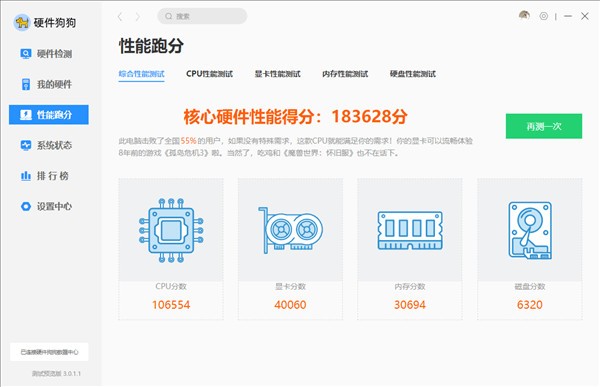This screenshot has width=600, height=387.
Task: Go to 排行榜 ranking chart icon
Action: click(26, 176)
